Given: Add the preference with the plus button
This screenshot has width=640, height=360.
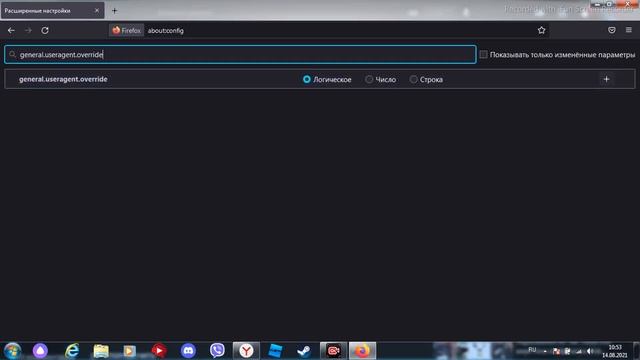Looking at the screenshot, I should click(606, 79).
